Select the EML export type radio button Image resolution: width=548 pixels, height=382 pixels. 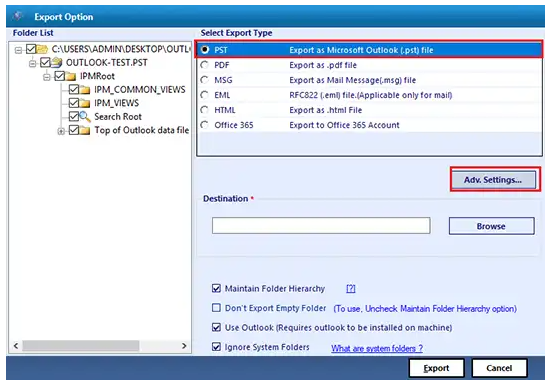(x=205, y=95)
